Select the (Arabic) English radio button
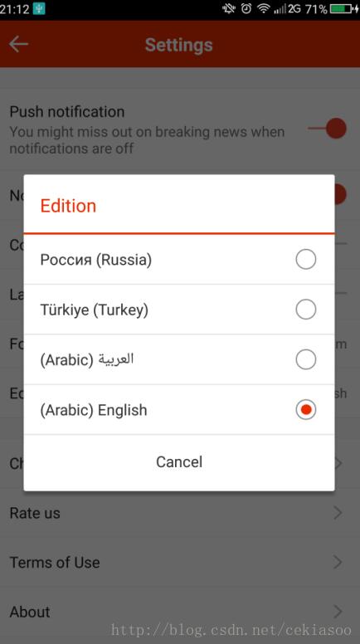360x644 pixels. [306, 409]
